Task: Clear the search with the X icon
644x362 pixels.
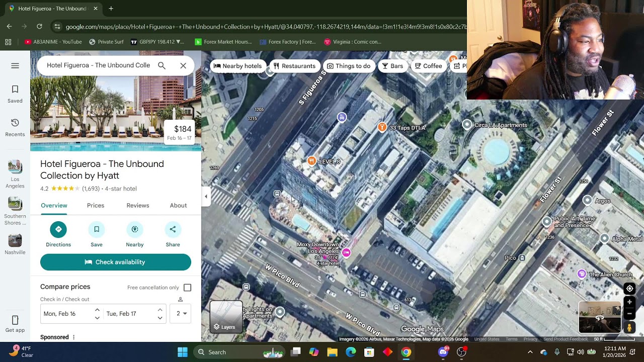Action: (183, 65)
